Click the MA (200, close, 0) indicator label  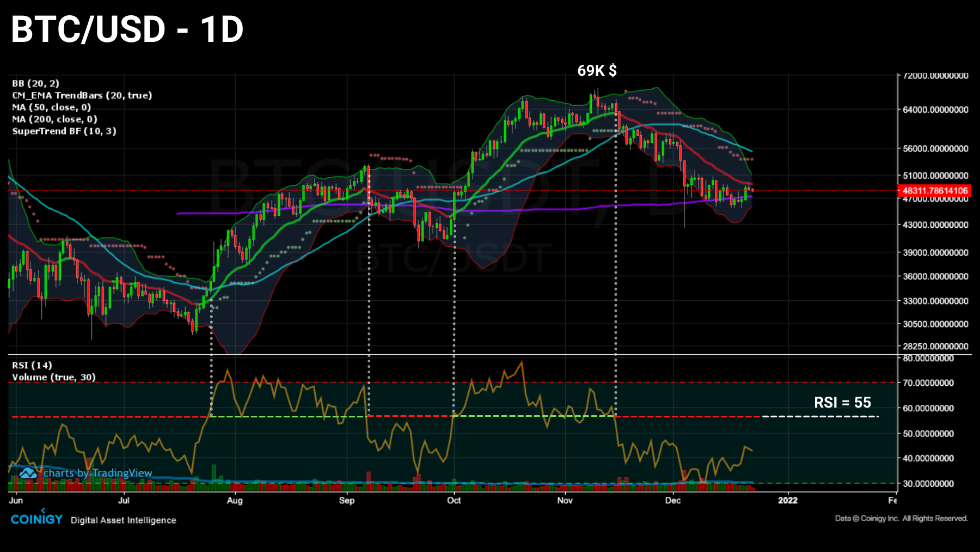(54, 119)
